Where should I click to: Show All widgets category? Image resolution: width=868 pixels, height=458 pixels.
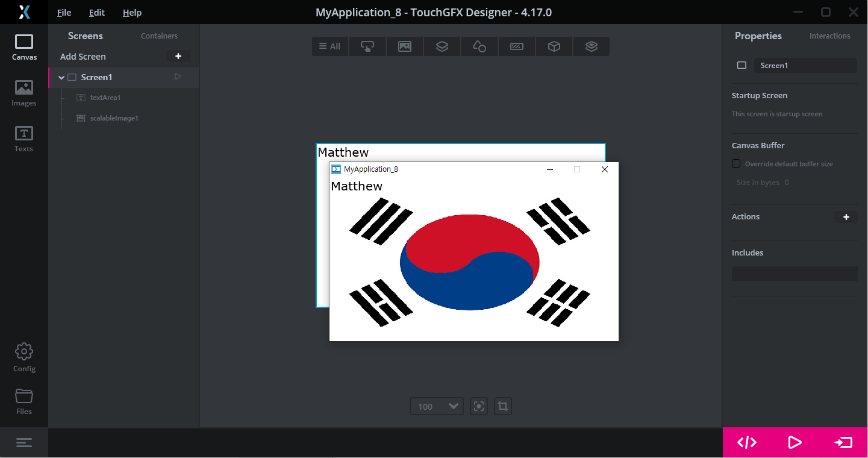330,46
